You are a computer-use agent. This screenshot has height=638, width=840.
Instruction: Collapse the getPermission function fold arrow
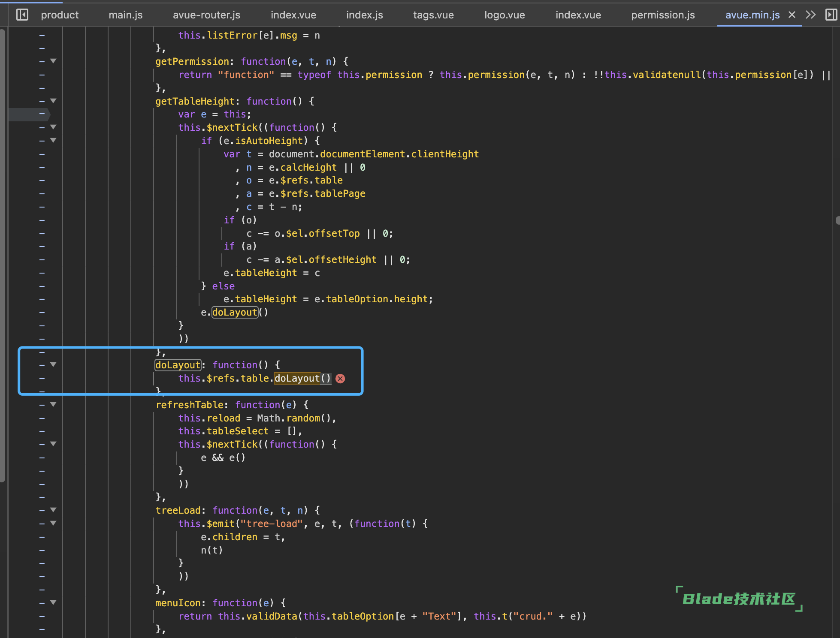(53, 61)
